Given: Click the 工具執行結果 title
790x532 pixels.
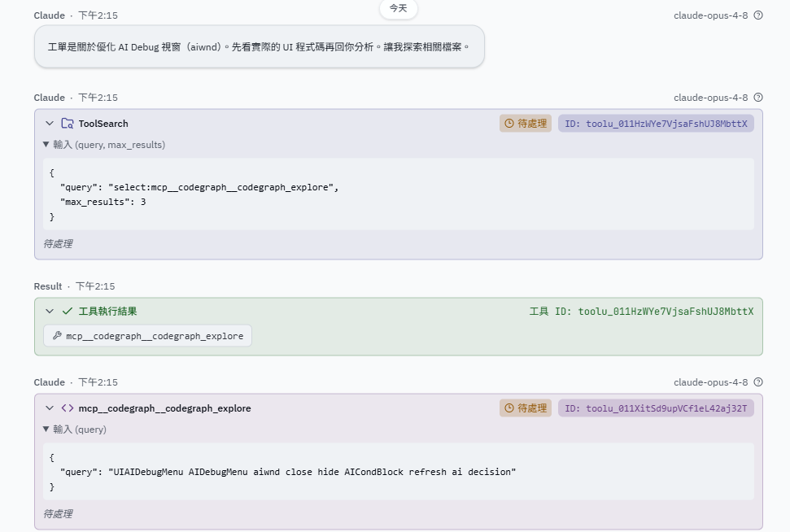Looking at the screenshot, I should click(107, 312).
